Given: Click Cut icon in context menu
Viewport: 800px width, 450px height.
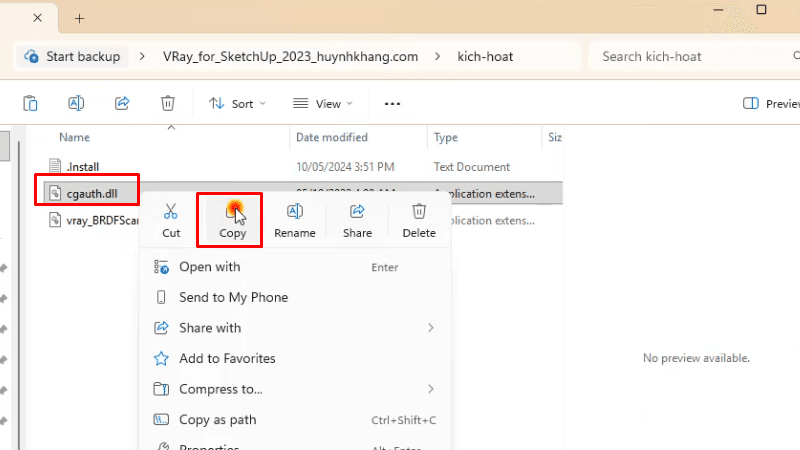Looking at the screenshot, I should tap(171, 212).
